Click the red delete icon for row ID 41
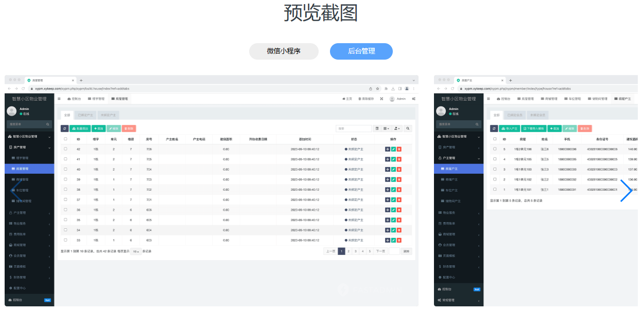The image size is (644, 312). pos(400,159)
